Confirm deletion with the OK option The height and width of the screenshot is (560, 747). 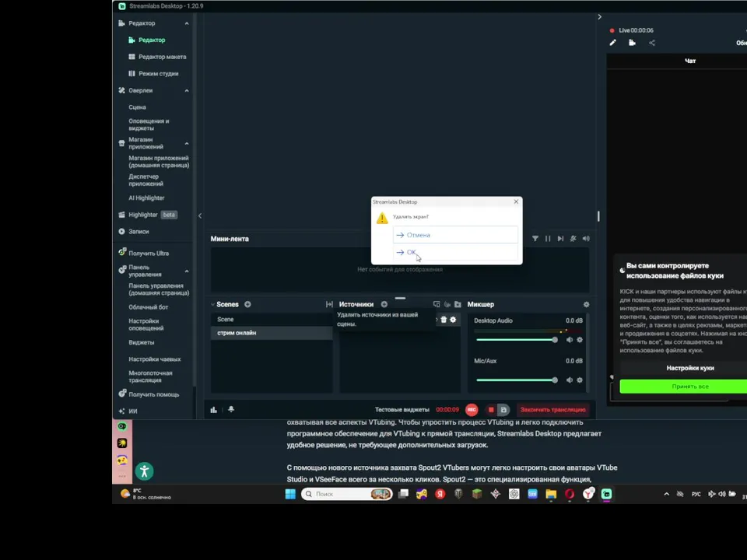point(455,252)
